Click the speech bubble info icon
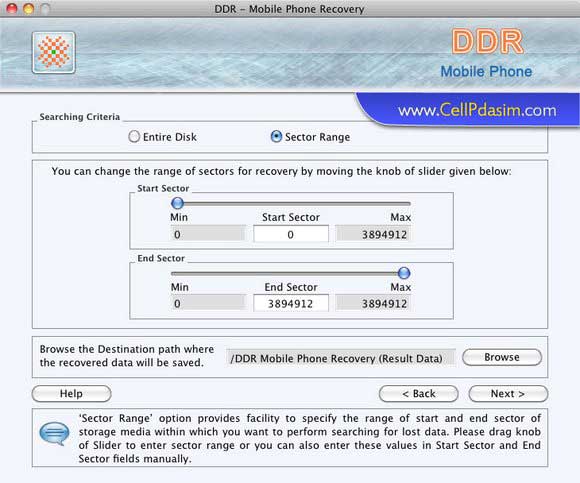 54,433
